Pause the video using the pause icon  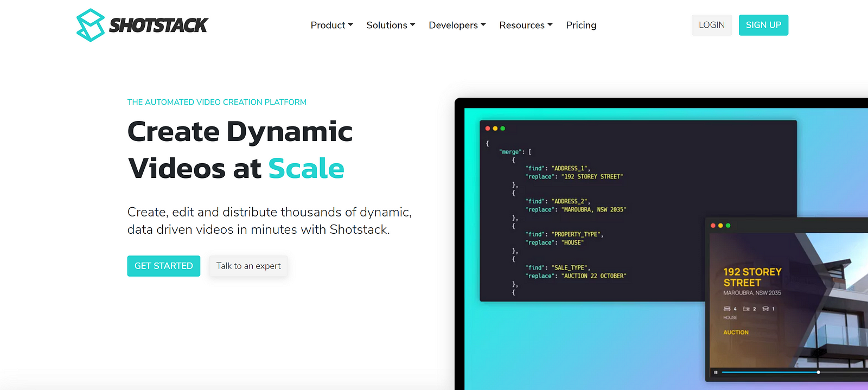point(716,372)
